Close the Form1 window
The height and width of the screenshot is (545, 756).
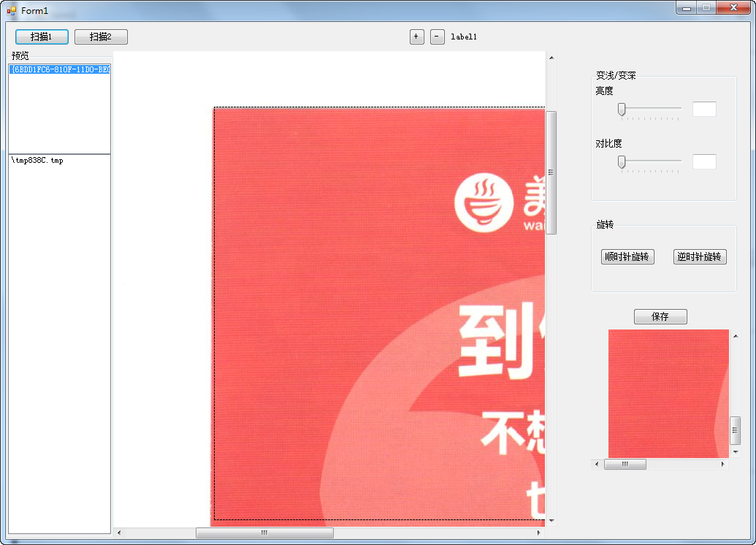[x=733, y=8]
